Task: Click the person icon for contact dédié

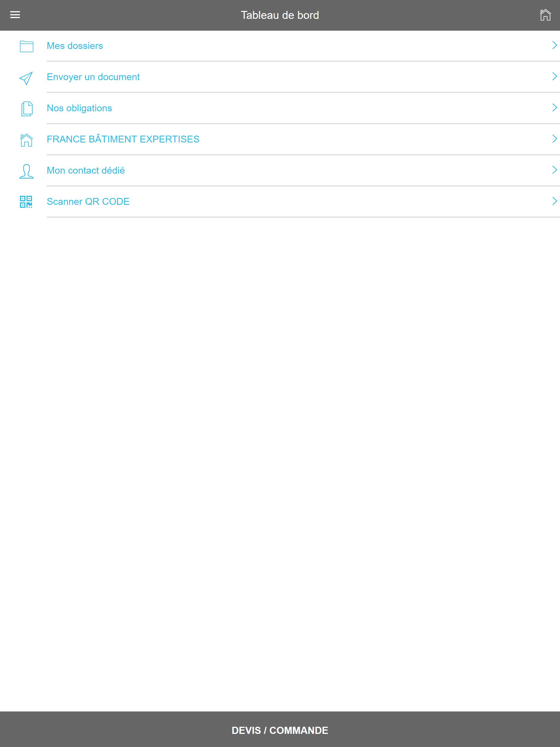Action: 26,171
